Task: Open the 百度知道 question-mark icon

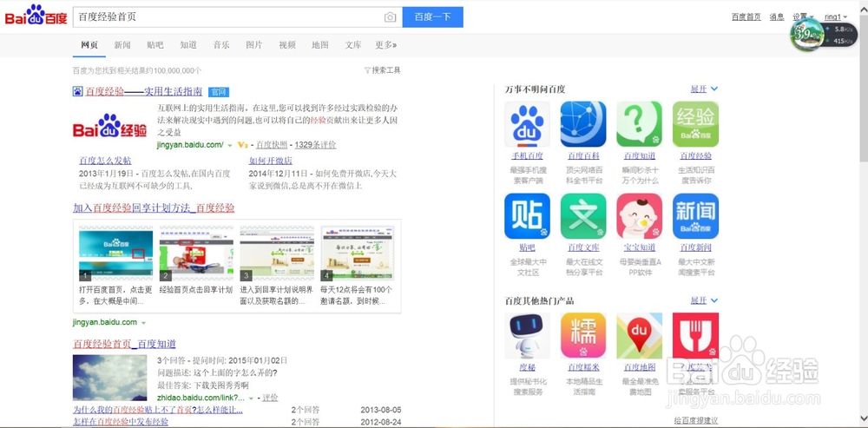Action: [x=640, y=124]
